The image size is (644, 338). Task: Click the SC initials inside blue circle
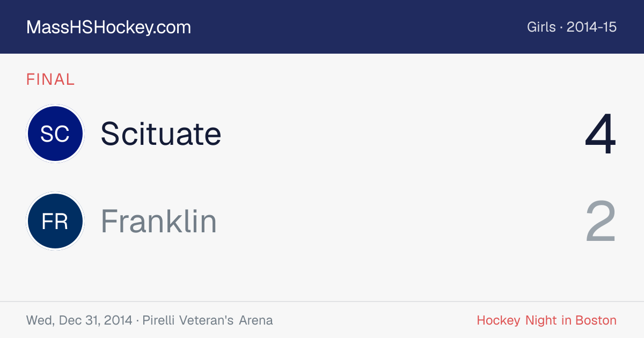55,134
